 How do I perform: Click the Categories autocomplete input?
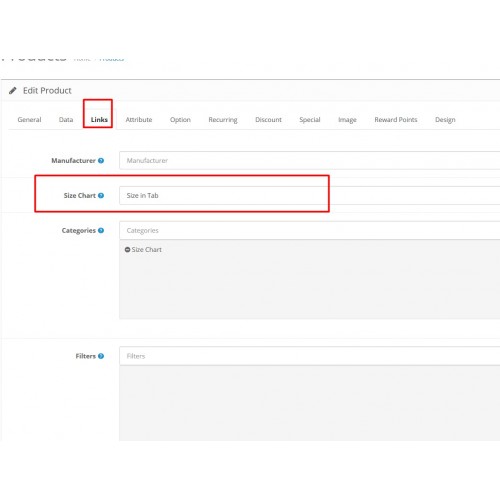pyautogui.click(x=310, y=231)
